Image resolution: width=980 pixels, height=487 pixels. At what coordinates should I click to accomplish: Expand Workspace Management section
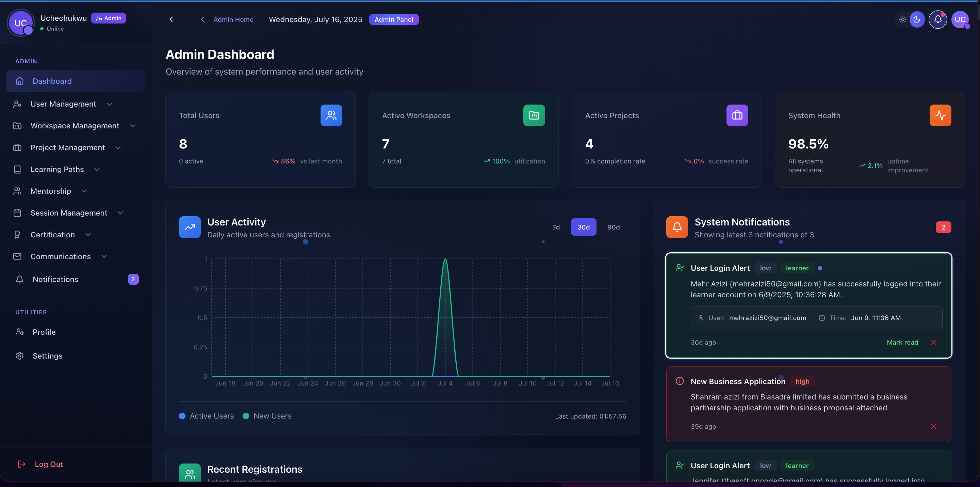(75, 126)
